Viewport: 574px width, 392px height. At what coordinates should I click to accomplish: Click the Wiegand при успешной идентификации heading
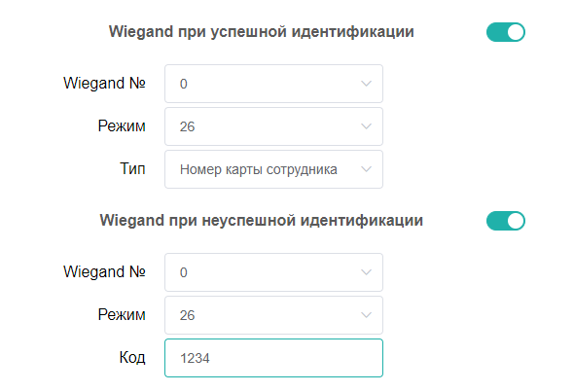(262, 32)
